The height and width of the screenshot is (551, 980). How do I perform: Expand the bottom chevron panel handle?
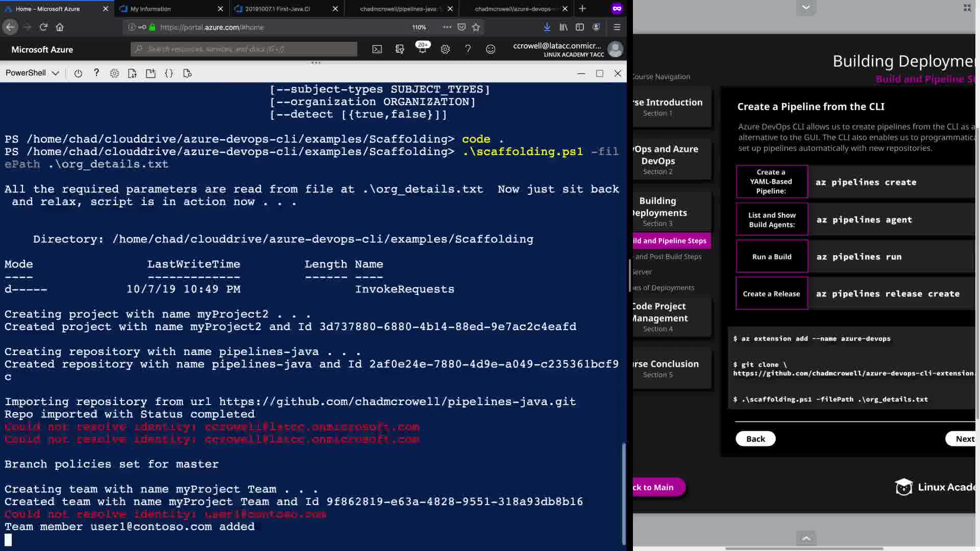(806, 538)
